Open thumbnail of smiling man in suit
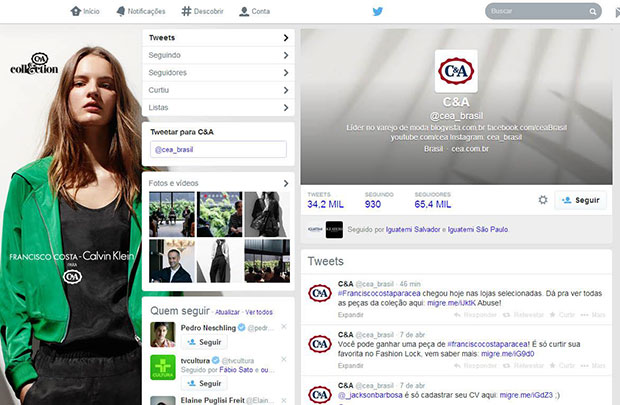 (x=172, y=261)
